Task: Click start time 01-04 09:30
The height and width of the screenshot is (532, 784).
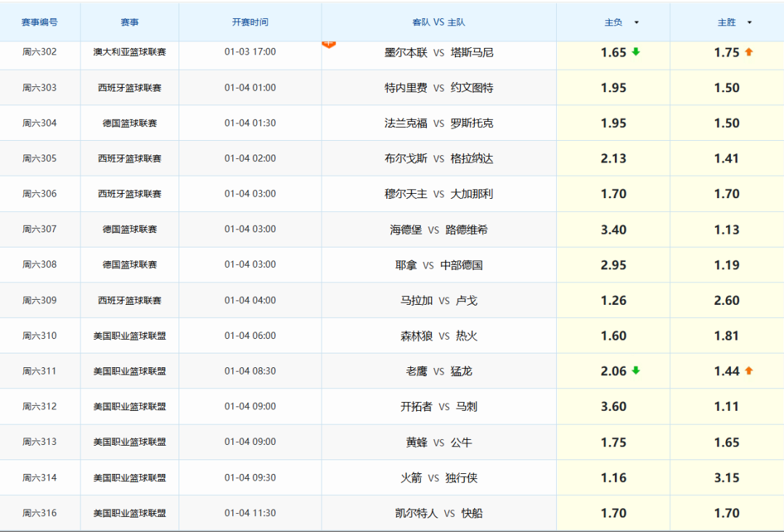Action: point(250,478)
